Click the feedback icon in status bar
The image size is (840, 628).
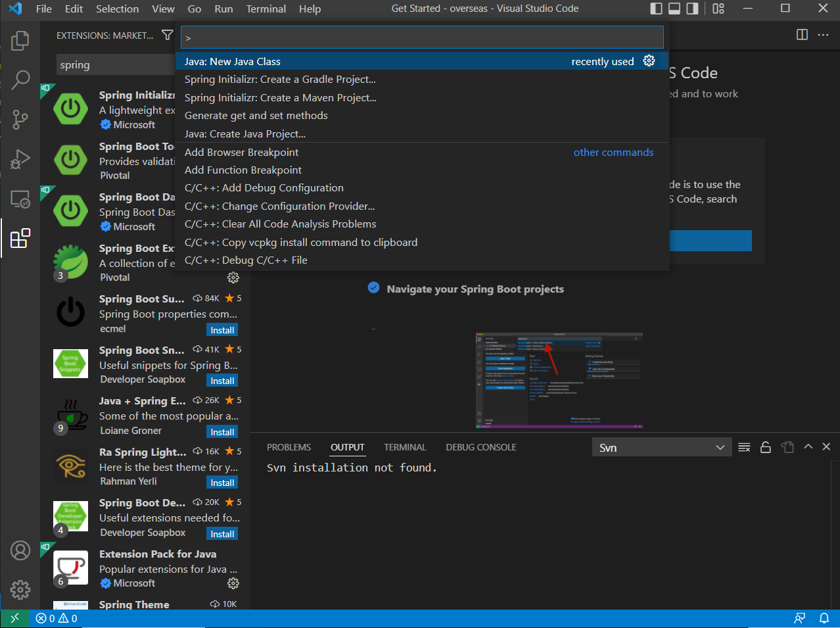pyautogui.click(x=800, y=618)
